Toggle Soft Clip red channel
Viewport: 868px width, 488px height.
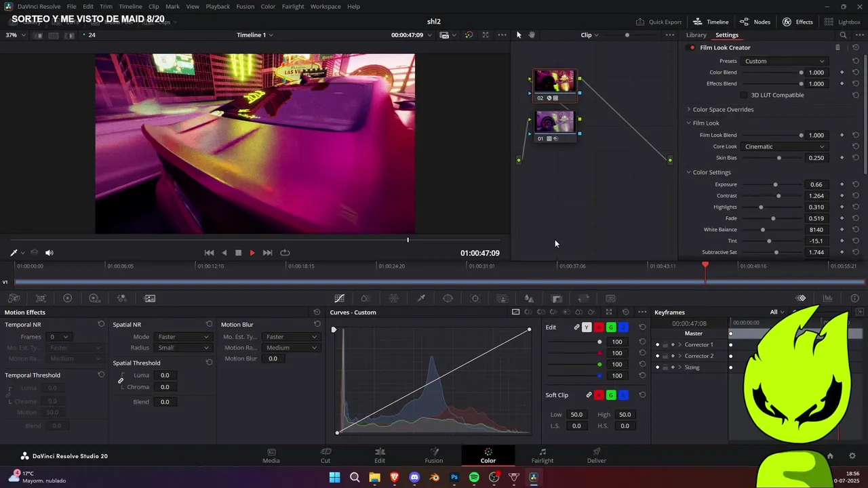coord(599,395)
